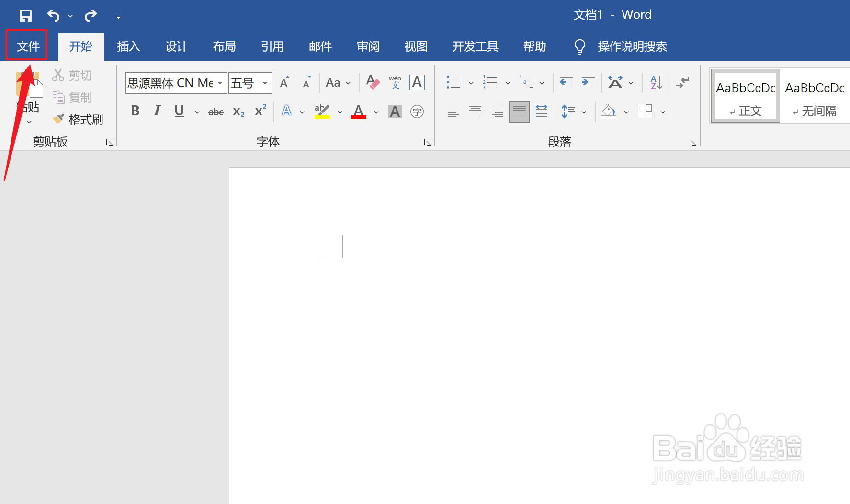Click the Grow Font icon

[x=284, y=82]
